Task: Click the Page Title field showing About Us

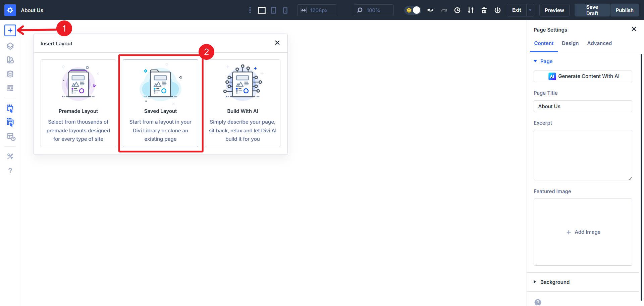Action: tap(583, 106)
